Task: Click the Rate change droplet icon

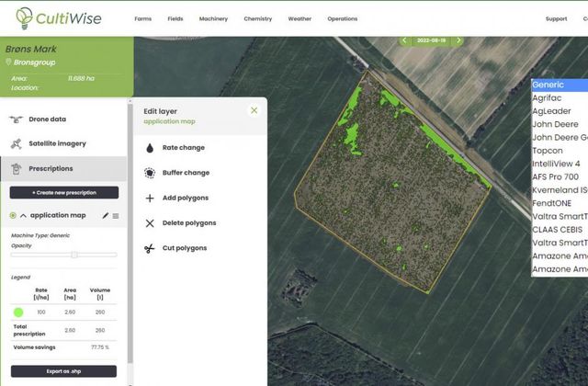Action: pos(151,148)
